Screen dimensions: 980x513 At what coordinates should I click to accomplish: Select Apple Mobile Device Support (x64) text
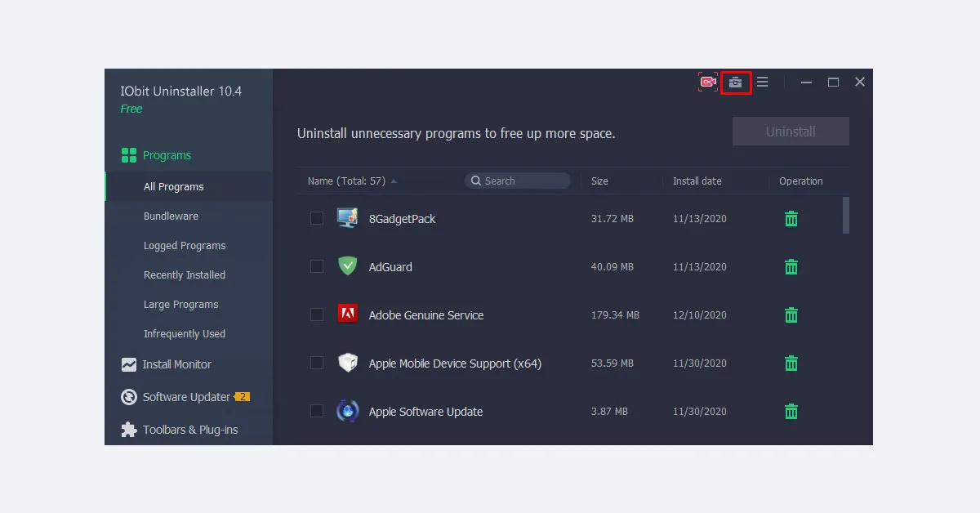point(455,364)
